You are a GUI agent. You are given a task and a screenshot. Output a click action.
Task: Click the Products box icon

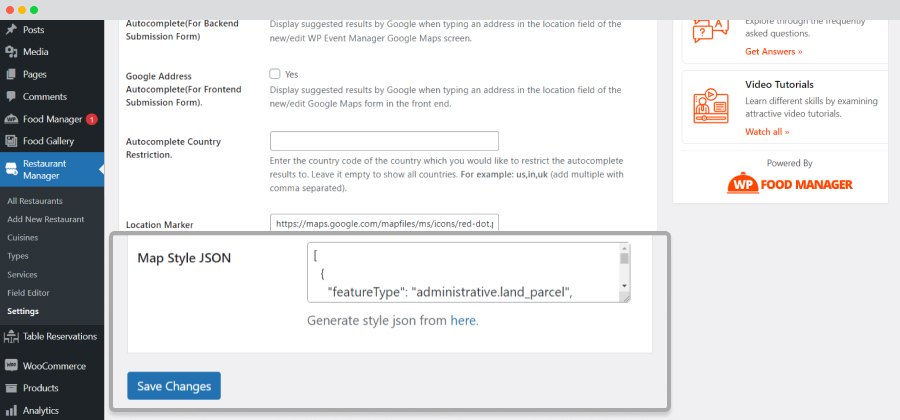11,388
